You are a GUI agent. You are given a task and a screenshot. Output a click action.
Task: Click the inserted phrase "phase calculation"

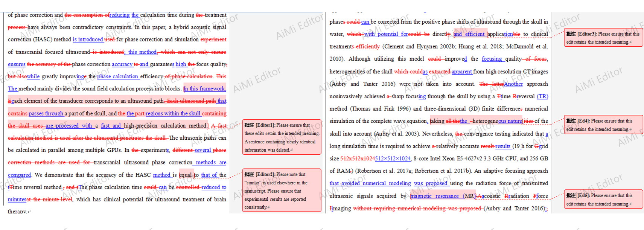[x=118, y=76]
